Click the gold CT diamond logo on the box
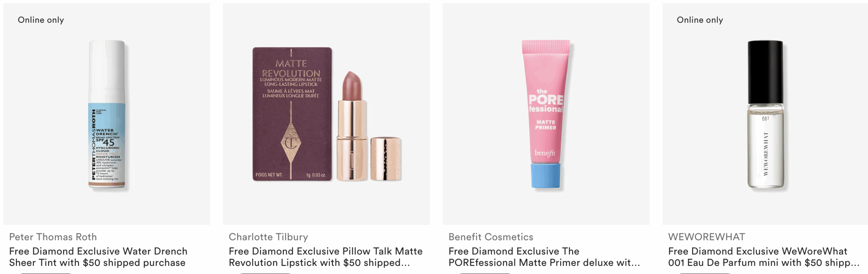 coord(291,143)
